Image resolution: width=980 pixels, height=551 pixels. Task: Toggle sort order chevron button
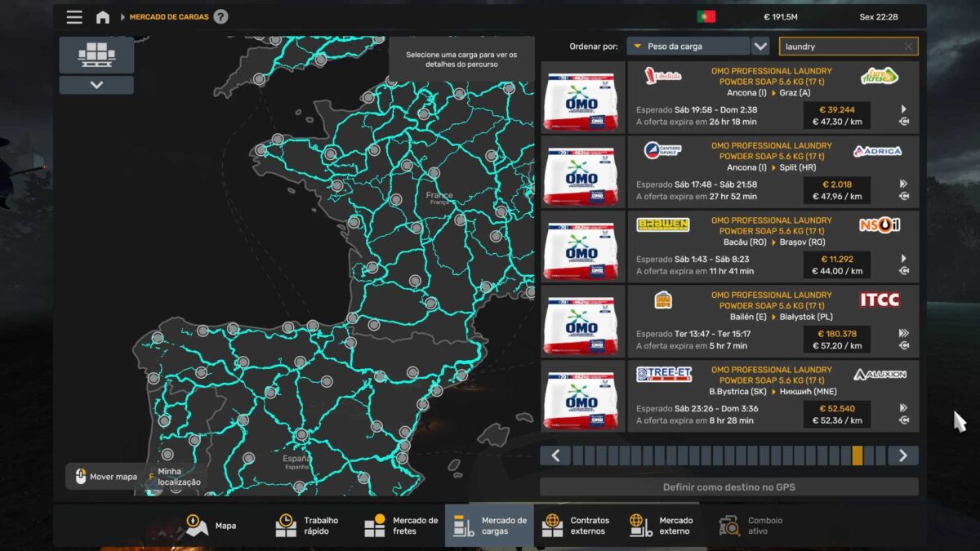point(760,47)
